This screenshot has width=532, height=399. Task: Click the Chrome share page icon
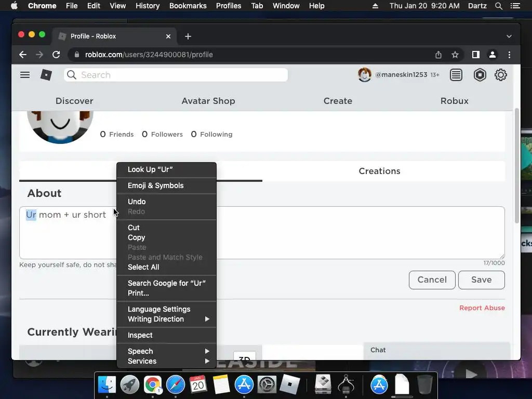438,55
